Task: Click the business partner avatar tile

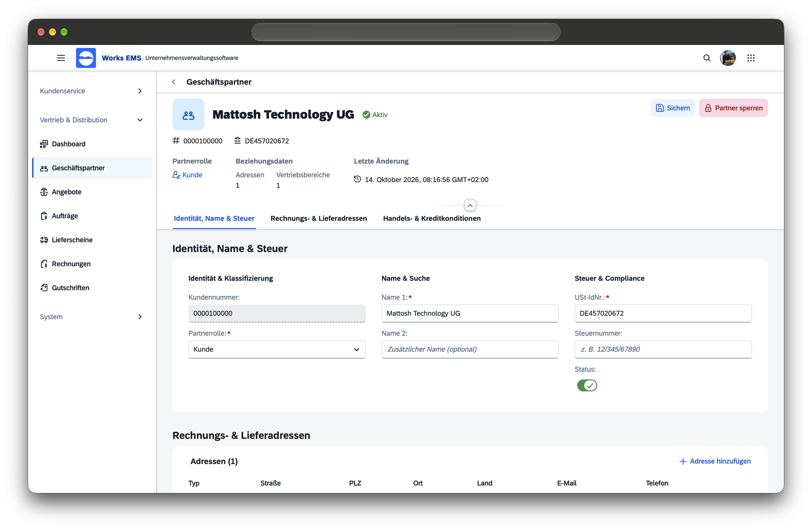Action: pyautogui.click(x=188, y=115)
